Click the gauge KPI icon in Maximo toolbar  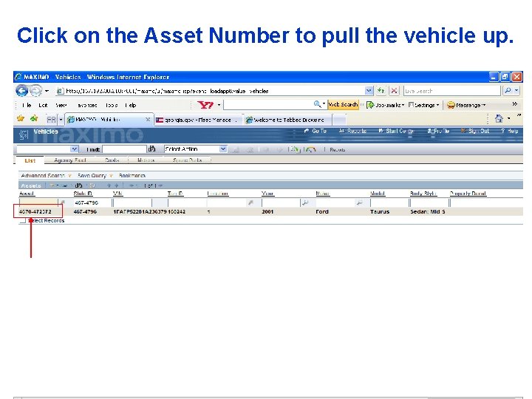pos(310,149)
